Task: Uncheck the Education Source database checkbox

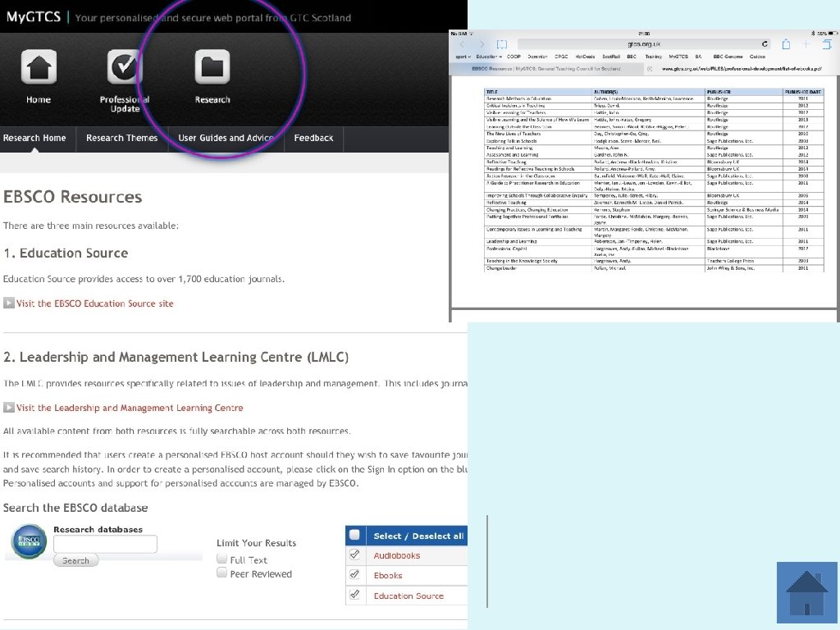Action: click(x=354, y=594)
